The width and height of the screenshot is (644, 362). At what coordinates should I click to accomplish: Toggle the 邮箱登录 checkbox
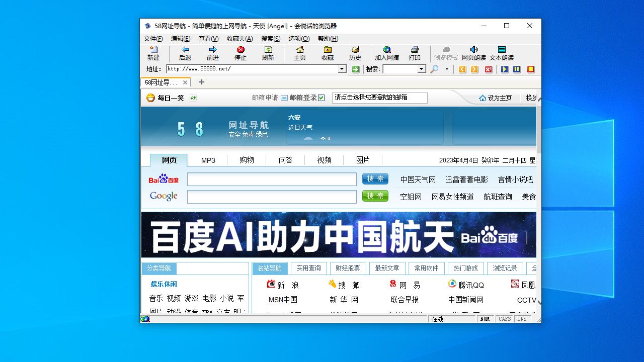(321, 98)
